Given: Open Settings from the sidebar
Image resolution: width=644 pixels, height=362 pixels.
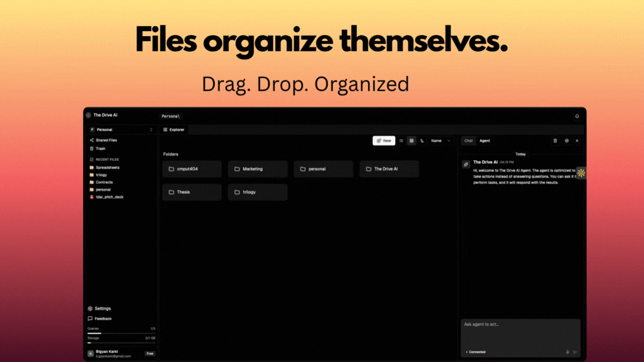Looking at the screenshot, I should click(101, 308).
